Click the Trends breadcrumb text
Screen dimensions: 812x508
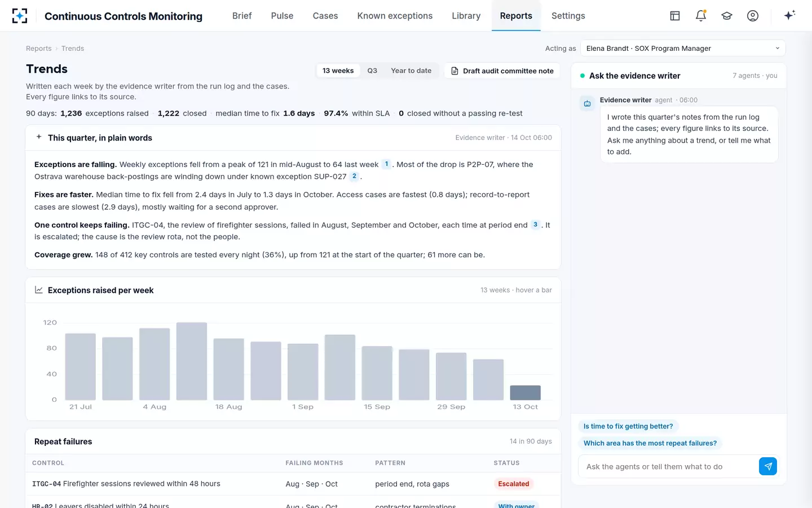(x=73, y=49)
